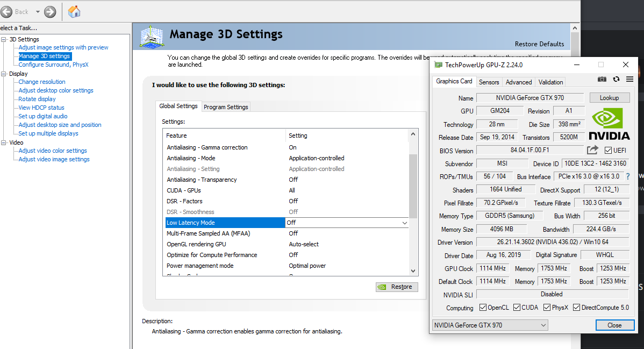Click the settings list scrollbar thumb

413,186
